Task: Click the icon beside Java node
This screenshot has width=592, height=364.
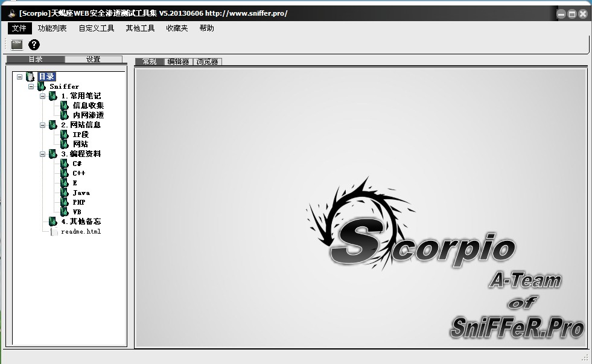Action: coord(64,193)
